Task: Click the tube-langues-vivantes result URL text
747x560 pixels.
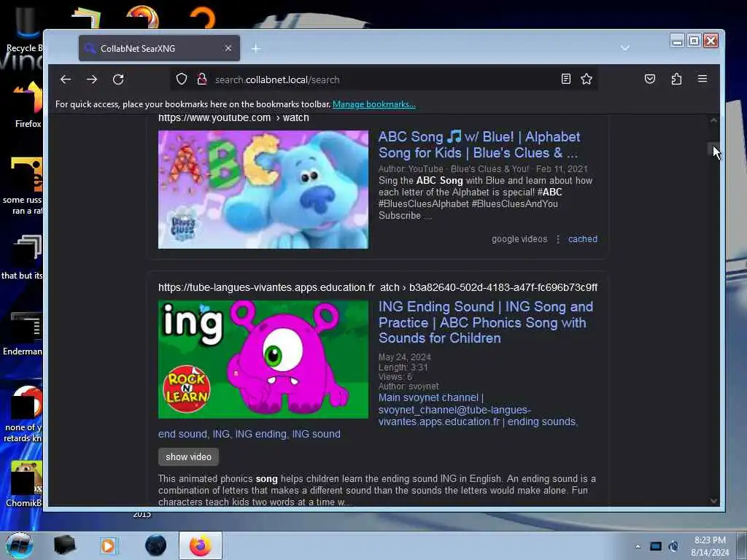Action: pyautogui.click(x=378, y=287)
